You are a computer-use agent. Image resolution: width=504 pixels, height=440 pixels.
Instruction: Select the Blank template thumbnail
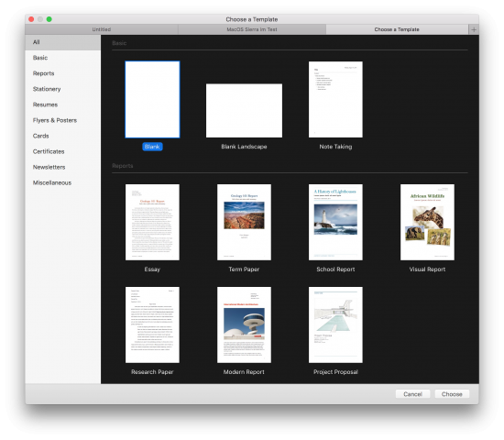[x=152, y=99]
